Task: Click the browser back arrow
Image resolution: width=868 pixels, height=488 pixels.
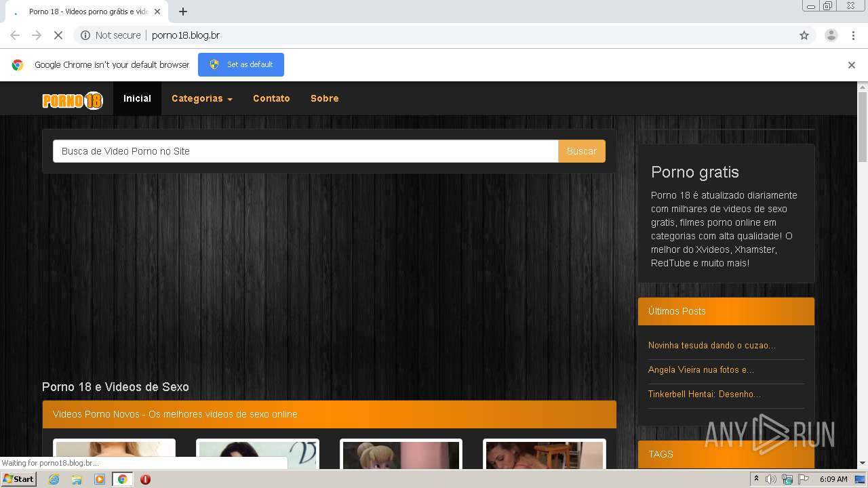Action: pyautogui.click(x=15, y=35)
